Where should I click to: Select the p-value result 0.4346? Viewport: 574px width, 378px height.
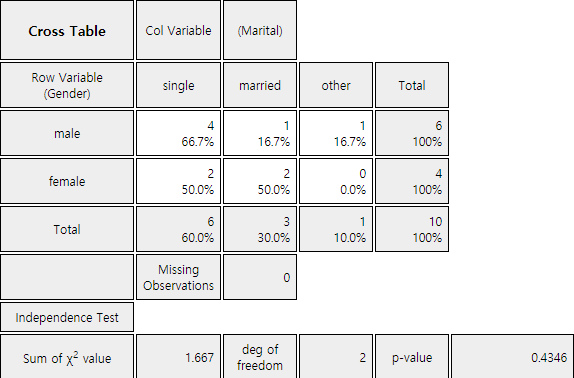(x=512, y=357)
